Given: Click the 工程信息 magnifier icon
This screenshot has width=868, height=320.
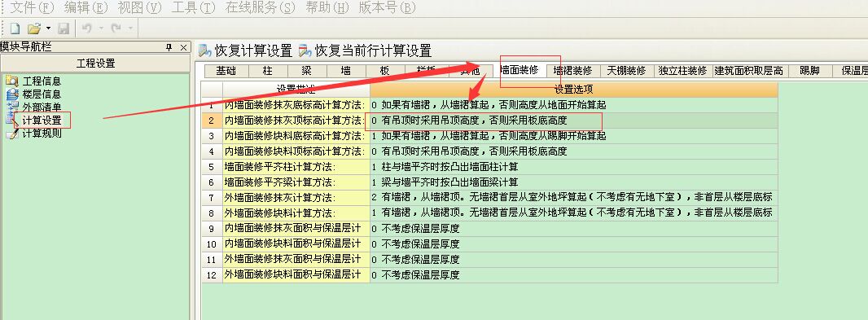Looking at the screenshot, I should 11,81.
